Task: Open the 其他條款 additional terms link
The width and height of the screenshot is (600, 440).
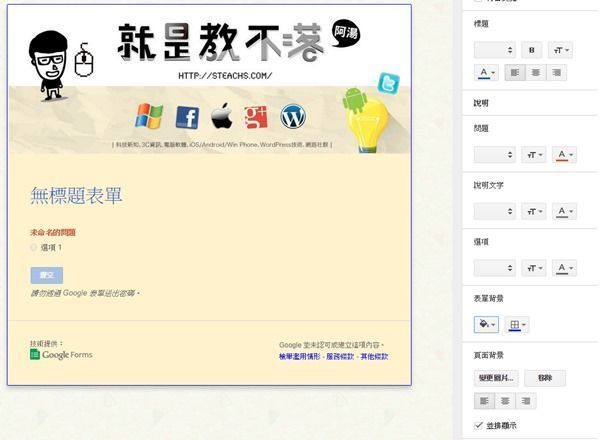Action: click(374, 356)
